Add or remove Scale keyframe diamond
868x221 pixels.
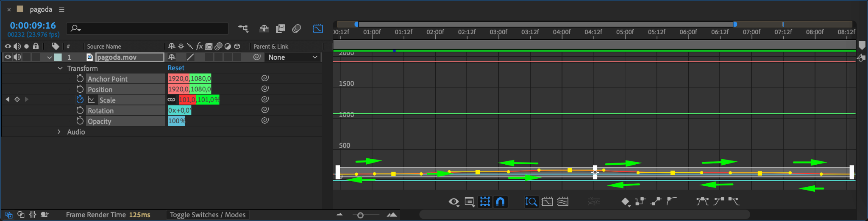[17, 99]
